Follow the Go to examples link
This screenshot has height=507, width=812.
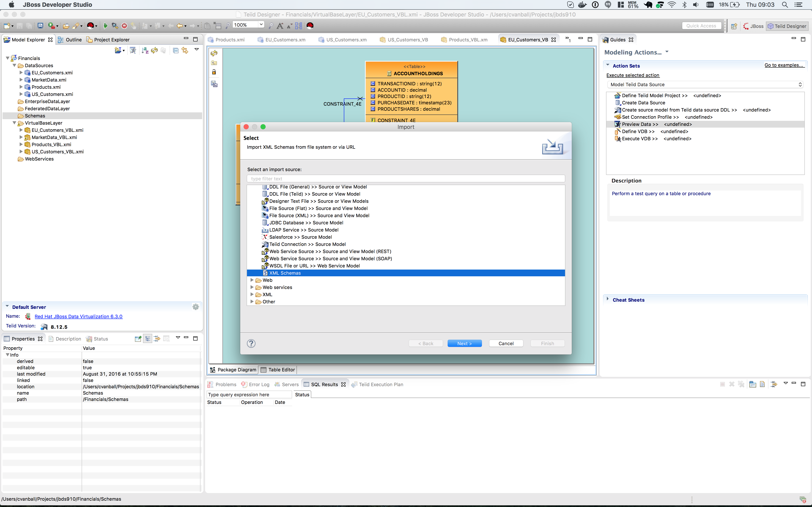pos(785,65)
